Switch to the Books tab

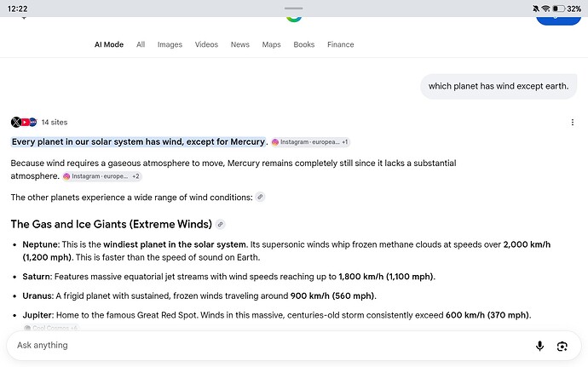tap(303, 44)
